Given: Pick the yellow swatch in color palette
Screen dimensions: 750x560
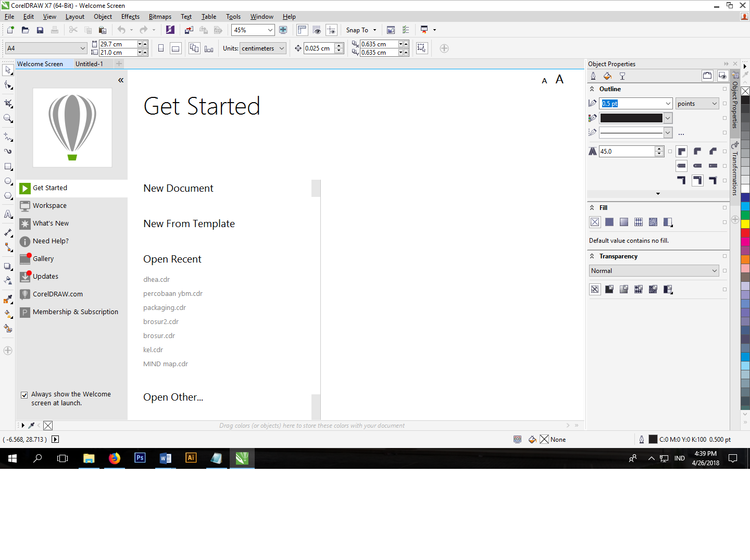Looking at the screenshot, I should pos(745,223).
